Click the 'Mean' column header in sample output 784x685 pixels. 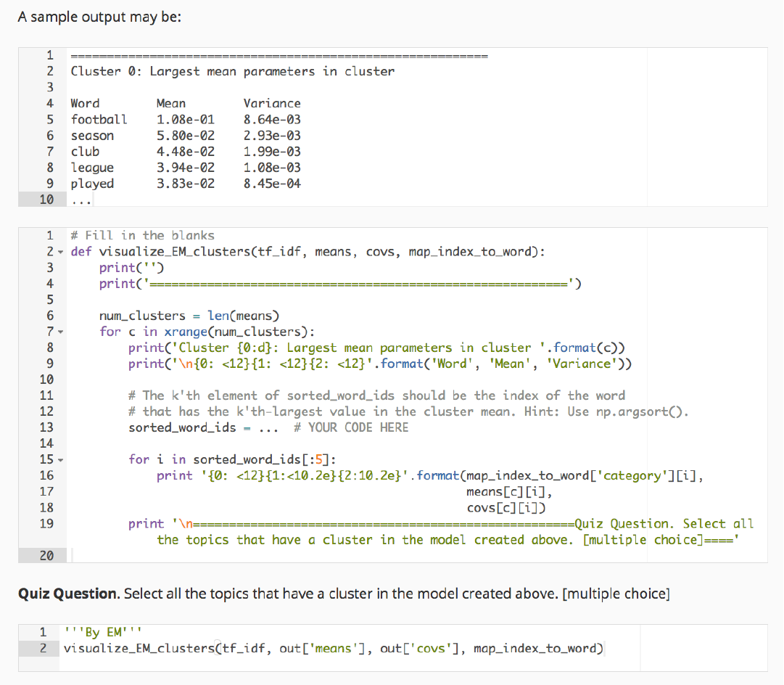point(171,103)
